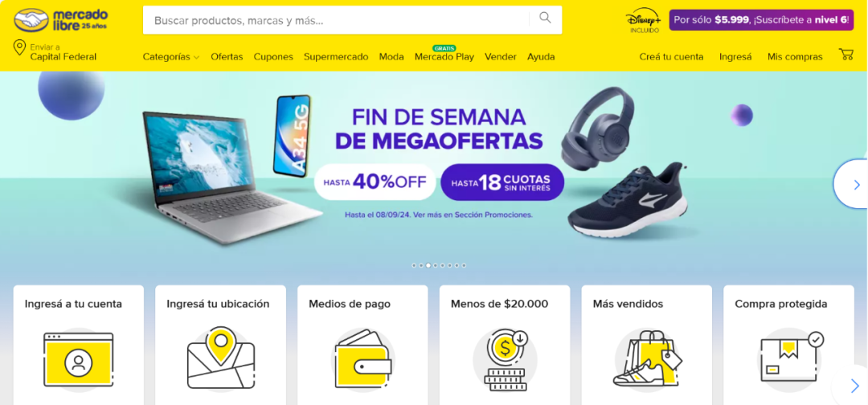The height and width of the screenshot is (405, 868).
Task: Go to Supermercado section
Action: [336, 56]
